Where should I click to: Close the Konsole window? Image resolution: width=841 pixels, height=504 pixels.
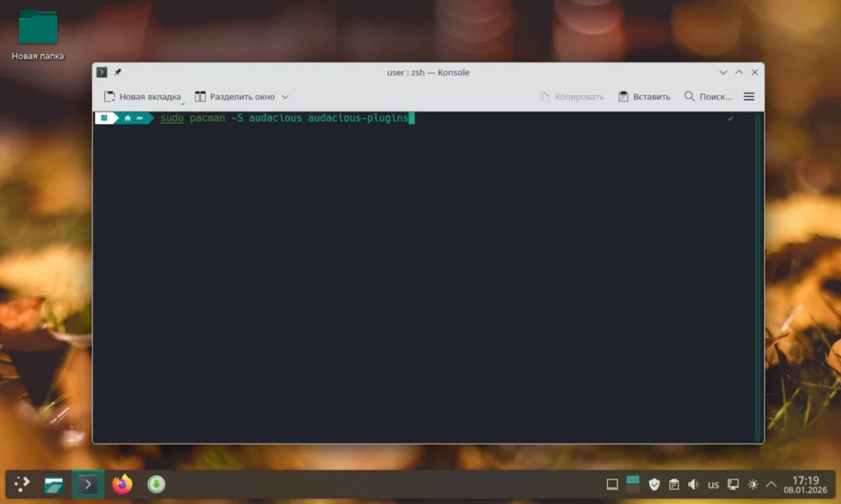tap(755, 72)
